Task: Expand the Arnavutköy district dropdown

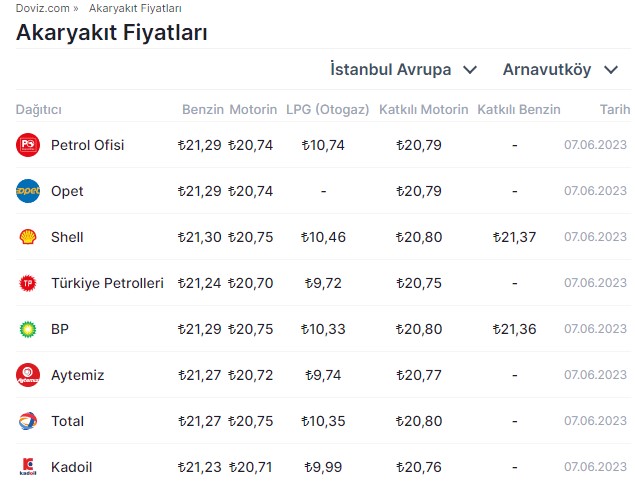Action: click(x=559, y=70)
